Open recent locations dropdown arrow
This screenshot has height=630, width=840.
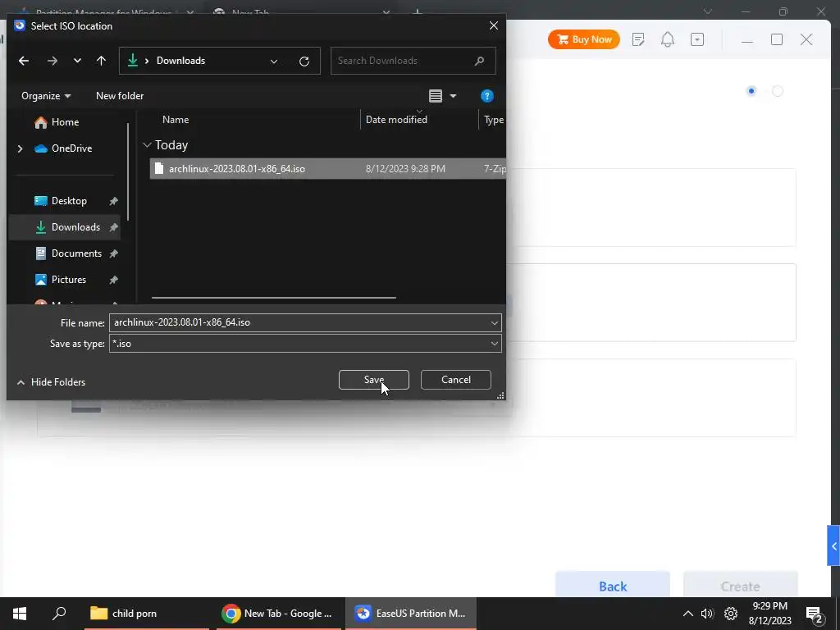(x=77, y=61)
